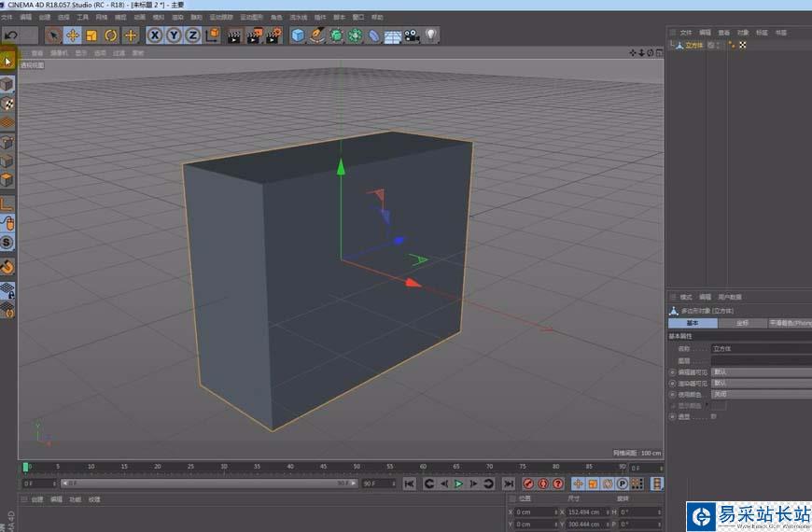Click the Play Forwards button

pos(459,483)
